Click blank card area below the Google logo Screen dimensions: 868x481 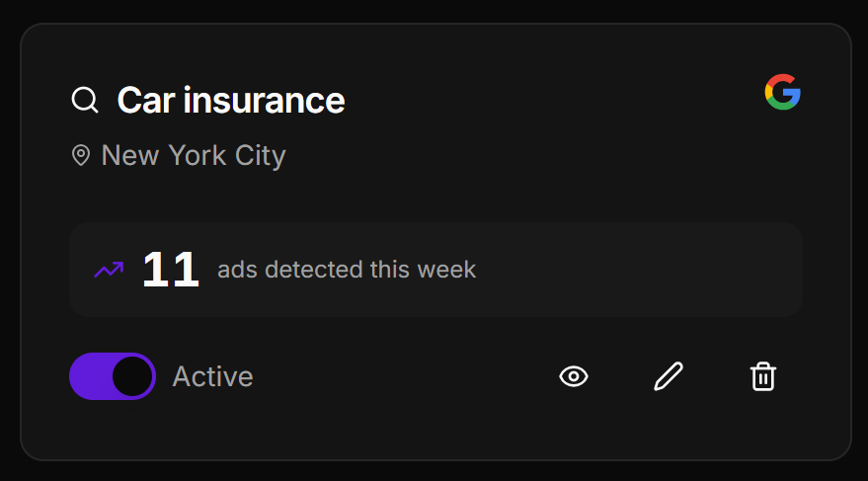coord(782,168)
